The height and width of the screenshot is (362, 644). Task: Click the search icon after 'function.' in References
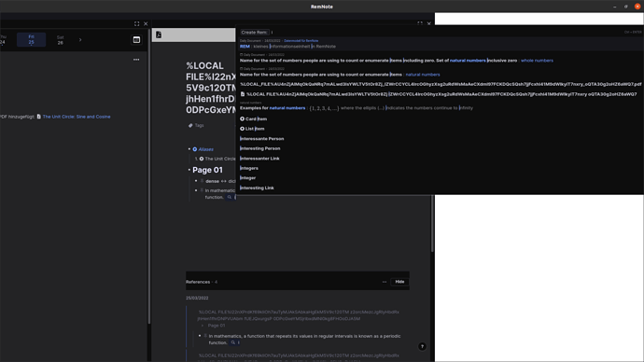(233, 342)
